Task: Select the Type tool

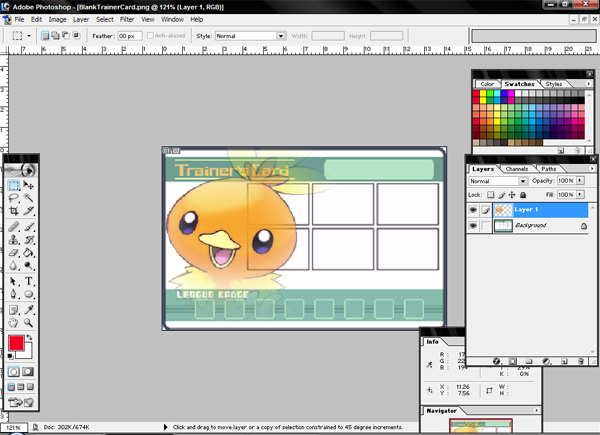Action: click(x=28, y=281)
